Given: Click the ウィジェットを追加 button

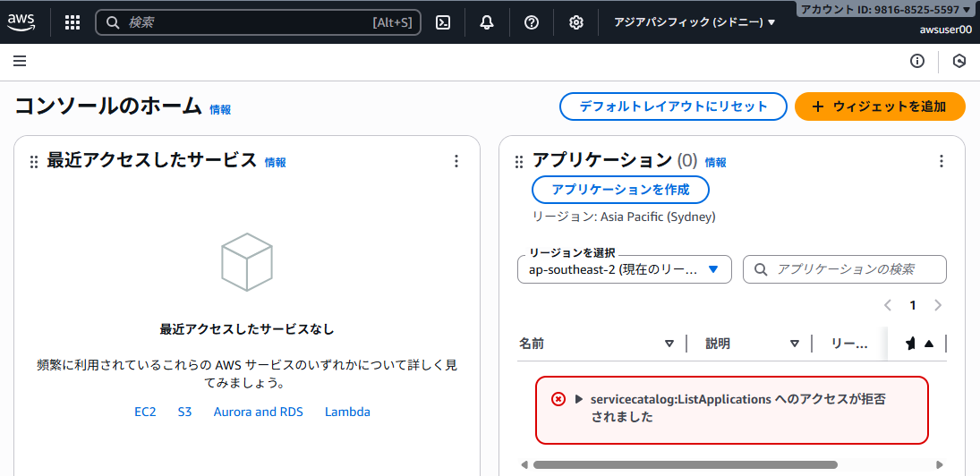Looking at the screenshot, I should (880, 106).
